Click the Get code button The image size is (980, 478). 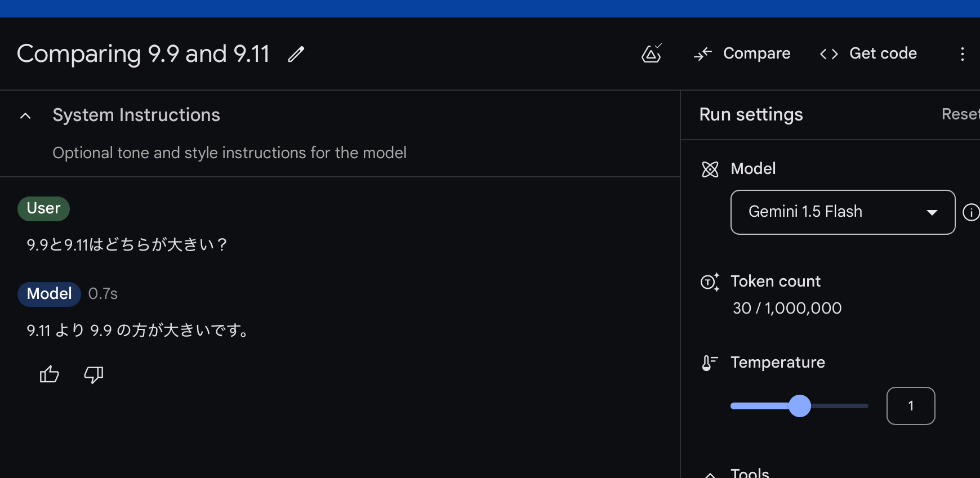tap(868, 53)
